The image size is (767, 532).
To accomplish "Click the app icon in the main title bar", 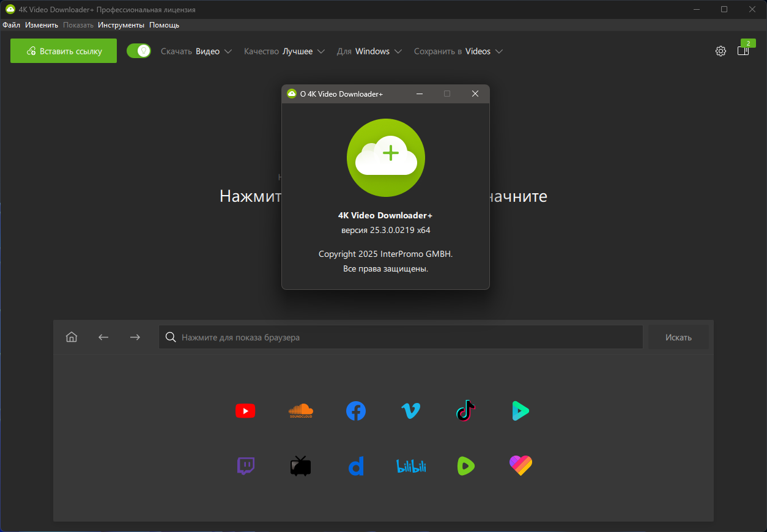I will pyautogui.click(x=10, y=10).
